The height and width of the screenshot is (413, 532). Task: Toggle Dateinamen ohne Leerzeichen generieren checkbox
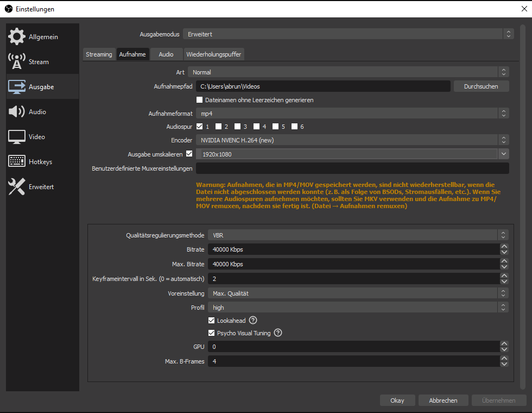(200, 100)
